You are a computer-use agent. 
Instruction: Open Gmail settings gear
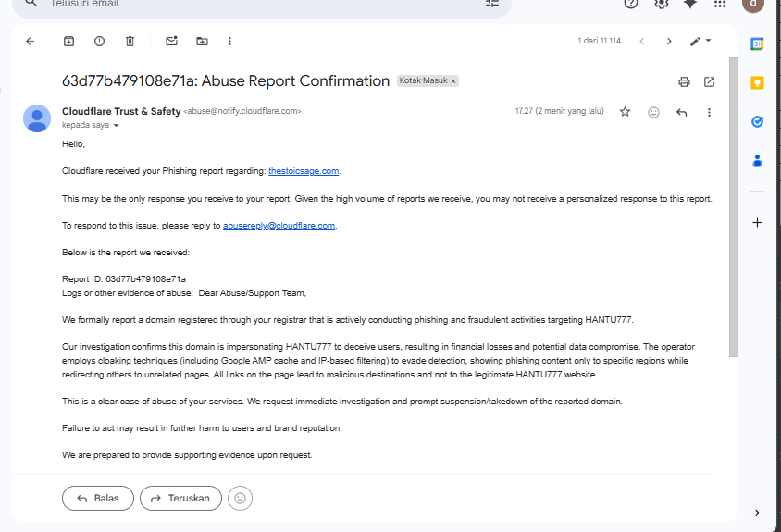tap(661, 4)
